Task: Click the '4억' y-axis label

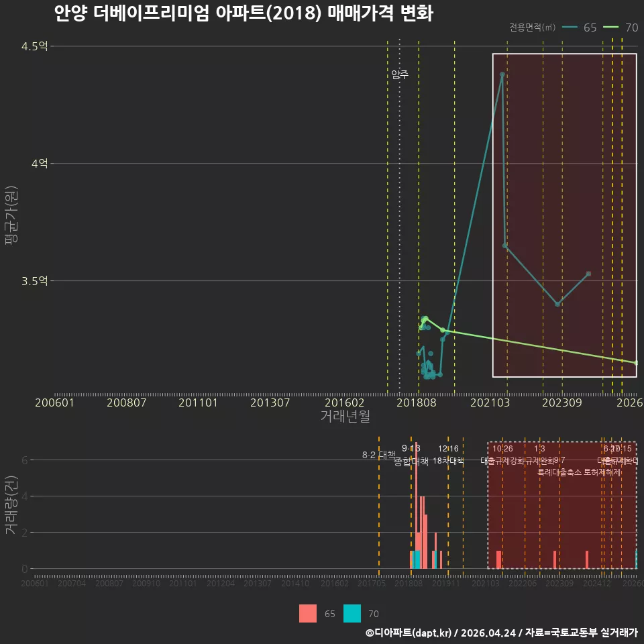Action: click(40, 164)
